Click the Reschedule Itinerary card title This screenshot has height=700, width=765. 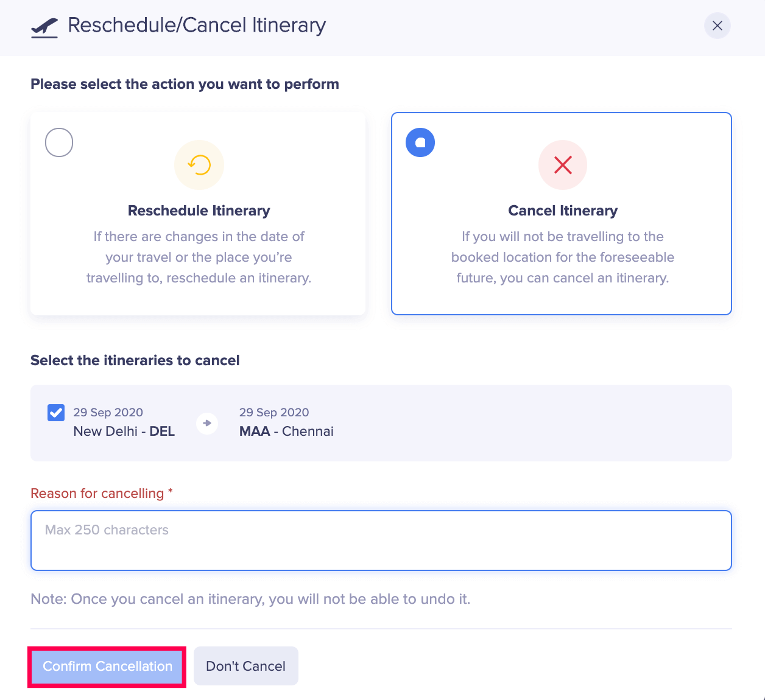point(199,211)
